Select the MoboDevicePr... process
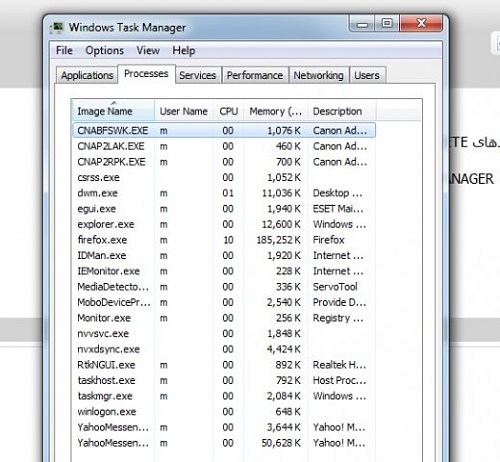500x462 pixels. pos(224,302)
